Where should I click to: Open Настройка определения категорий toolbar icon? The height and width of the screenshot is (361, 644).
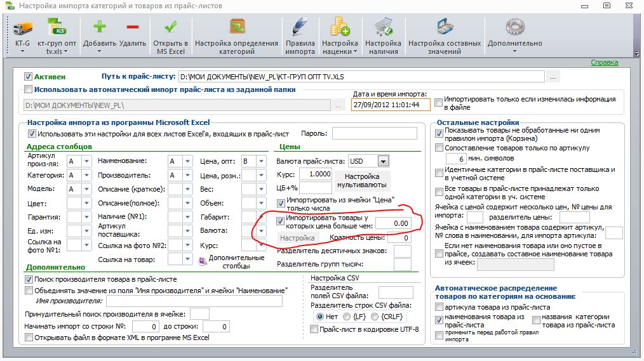tap(237, 27)
